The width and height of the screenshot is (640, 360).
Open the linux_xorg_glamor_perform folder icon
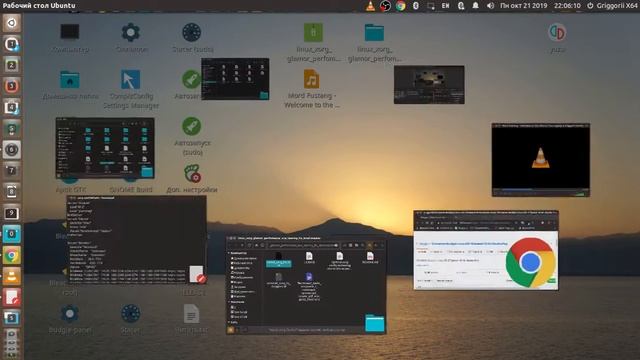374,42
